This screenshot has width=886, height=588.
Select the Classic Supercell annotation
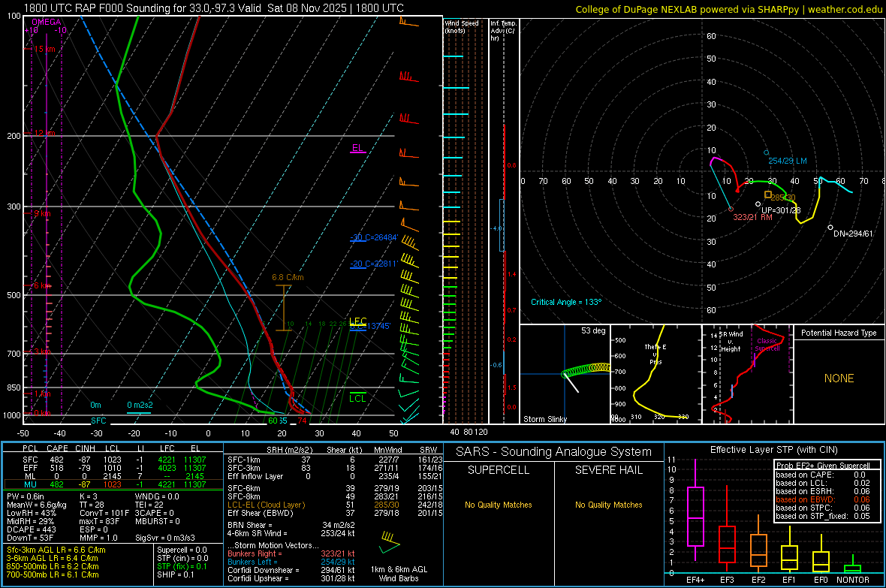(767, 345)
